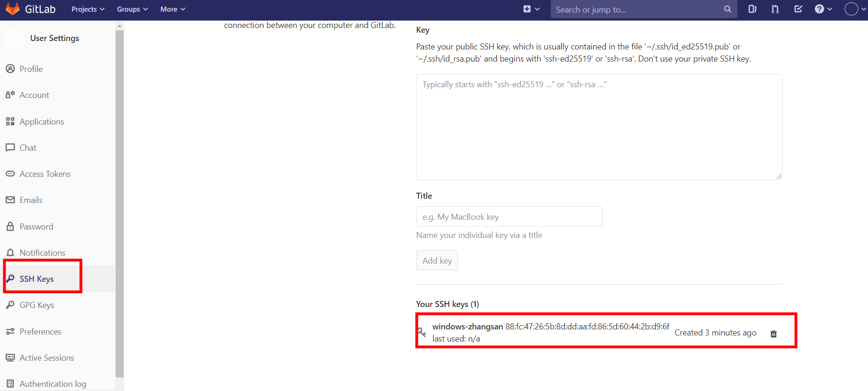Click the Password lock icon
This screenshot has width=868, height=391.
[x=10, y=226]
